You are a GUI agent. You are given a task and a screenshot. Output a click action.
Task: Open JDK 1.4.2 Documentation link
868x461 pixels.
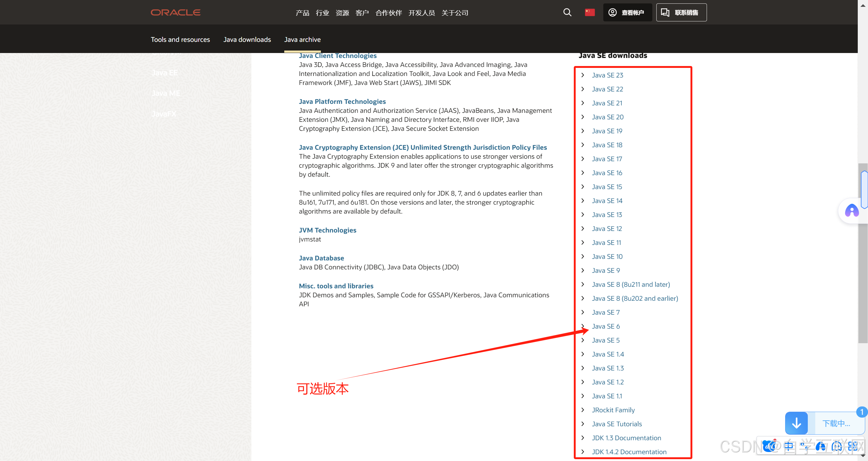[629, 452]
